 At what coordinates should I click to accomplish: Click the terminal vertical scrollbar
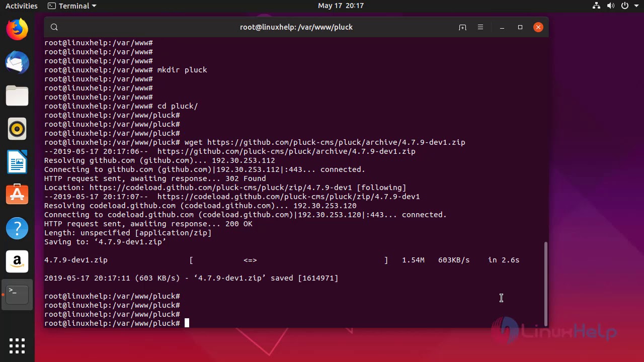point(545,284)
